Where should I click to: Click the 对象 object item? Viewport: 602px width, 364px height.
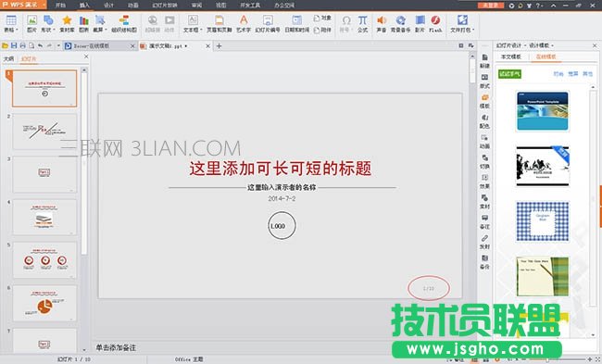[322, 18]
